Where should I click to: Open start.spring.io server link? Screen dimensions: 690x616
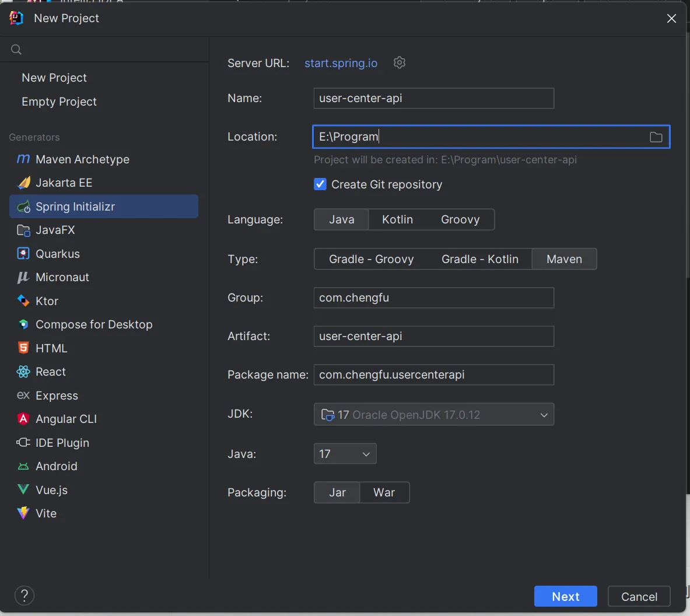(341, 63)
